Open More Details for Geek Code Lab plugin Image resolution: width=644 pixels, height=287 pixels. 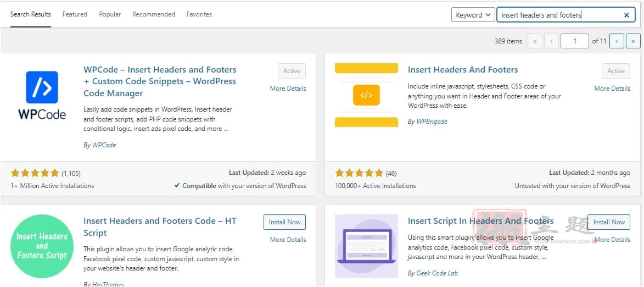(612, 240)
